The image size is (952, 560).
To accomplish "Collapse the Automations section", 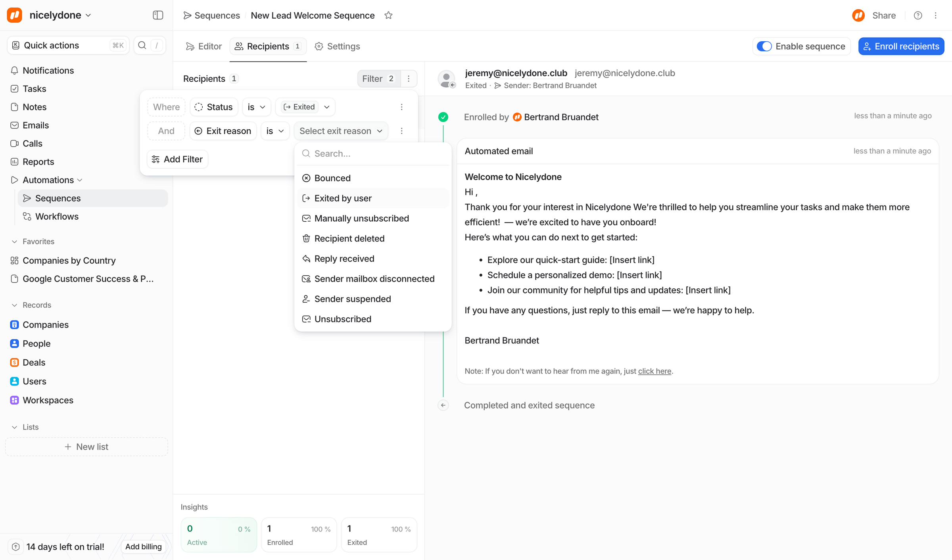I will click(80, 180).
